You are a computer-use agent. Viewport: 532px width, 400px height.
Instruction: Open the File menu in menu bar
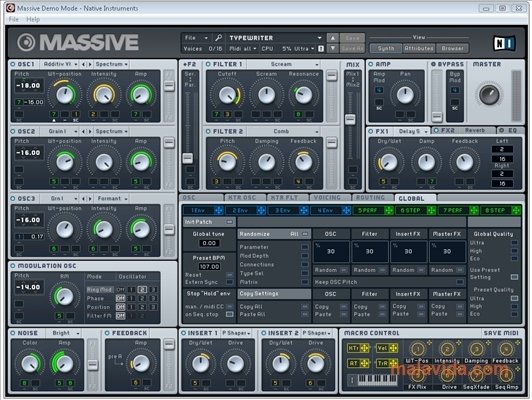click(x=14, y=19)
